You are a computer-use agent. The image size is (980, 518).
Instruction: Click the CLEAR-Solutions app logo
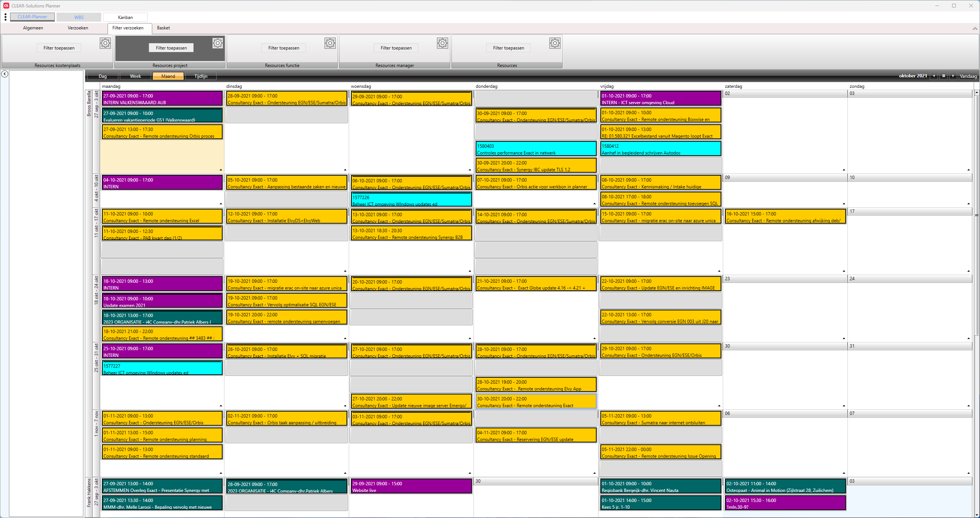6,6
